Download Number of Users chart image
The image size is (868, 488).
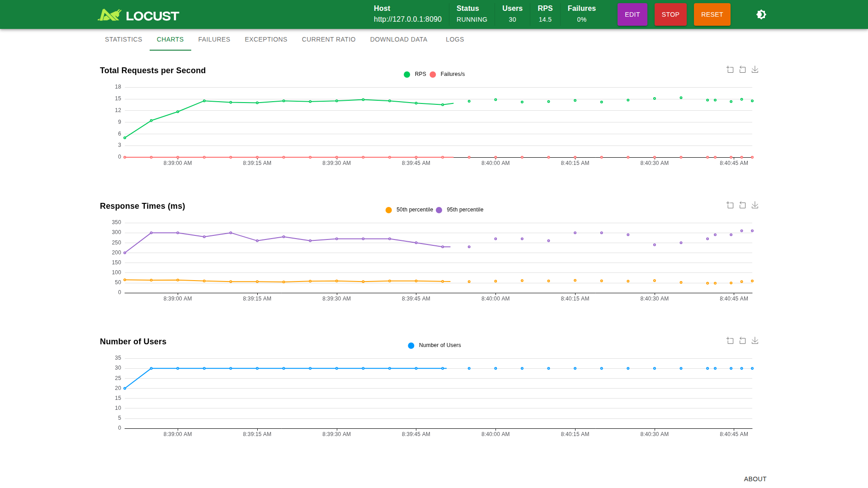point(755,341)
